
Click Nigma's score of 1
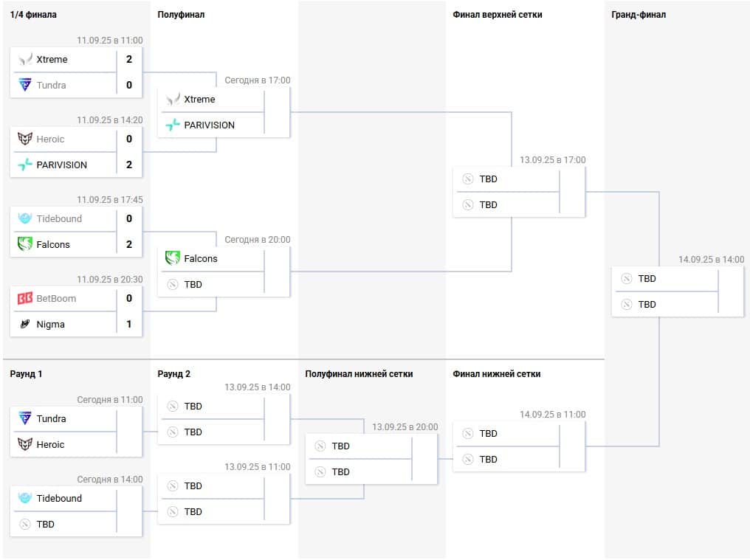tap(129, 324)
